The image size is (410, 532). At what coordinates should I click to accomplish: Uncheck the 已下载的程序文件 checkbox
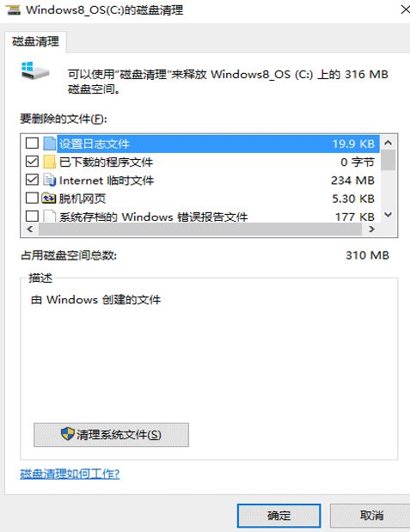tap(33, 162)
